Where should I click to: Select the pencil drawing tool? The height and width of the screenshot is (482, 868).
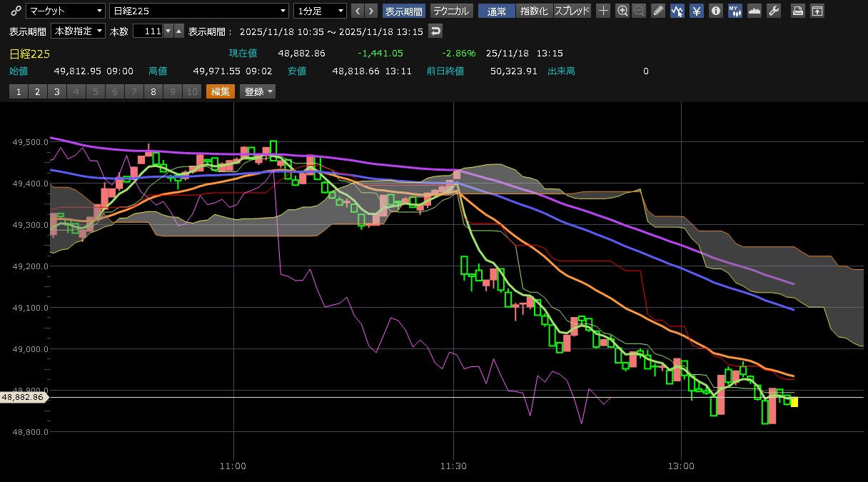pos(658,11)
